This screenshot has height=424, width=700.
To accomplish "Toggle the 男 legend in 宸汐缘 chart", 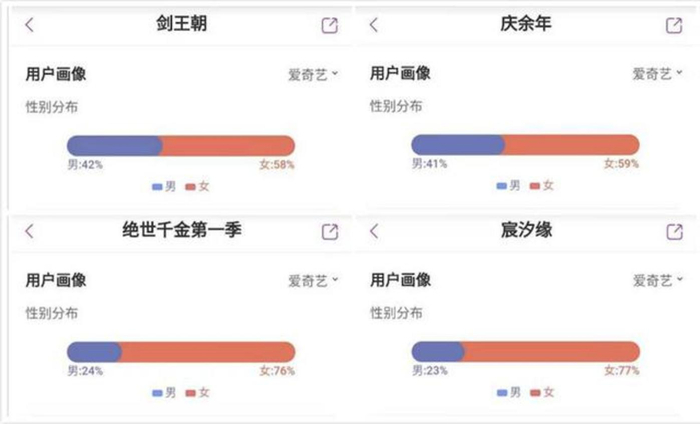I will point(508,393).
